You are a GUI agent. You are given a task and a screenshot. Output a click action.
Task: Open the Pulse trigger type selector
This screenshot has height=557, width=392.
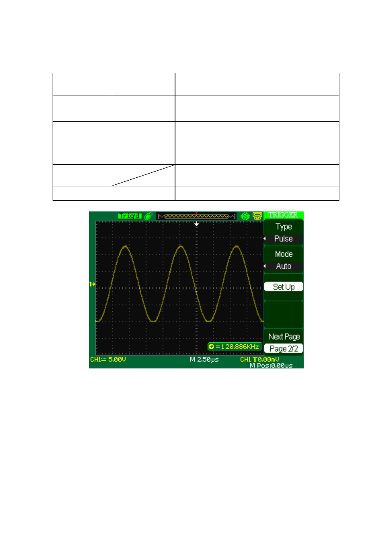[284, 239]
